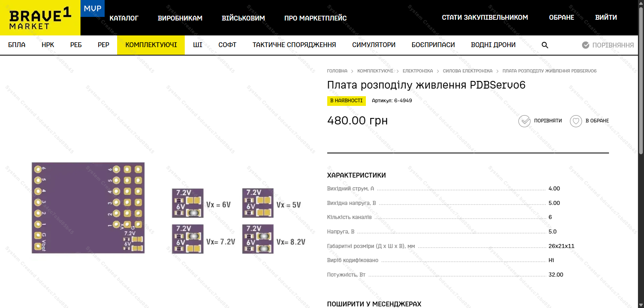
Task: Select the СОФТ category tab
Action: 227,45
